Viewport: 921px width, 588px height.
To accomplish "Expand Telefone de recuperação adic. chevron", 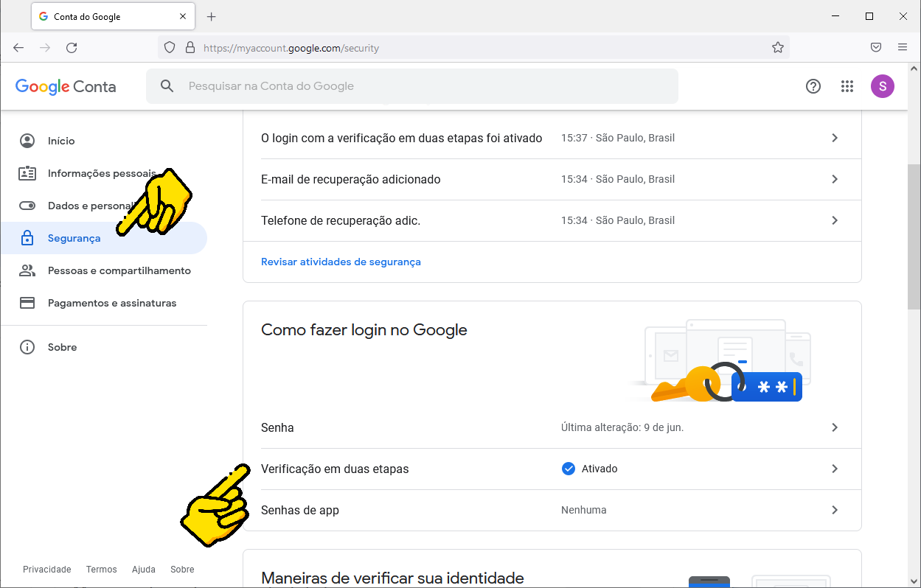I will (835, 220).
